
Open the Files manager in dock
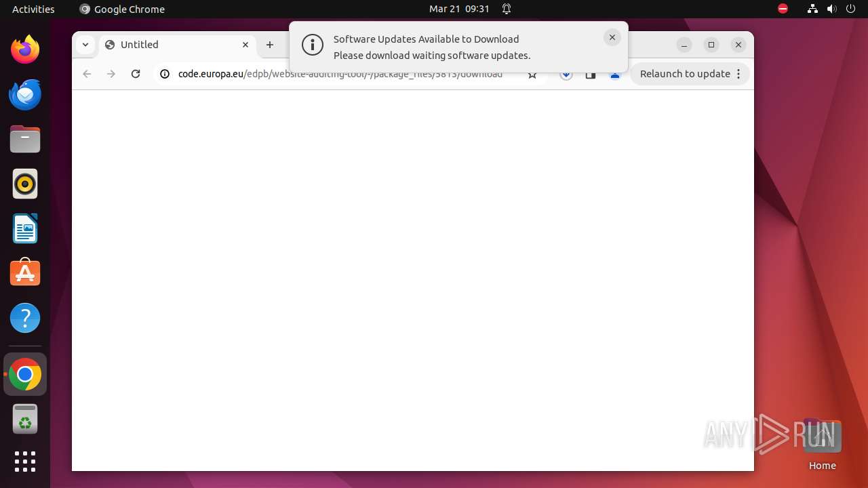click(25, 139)
